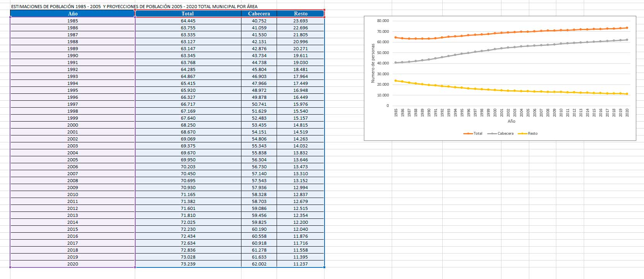Viewport: 644px width, 279px height.
Task: Click the Total value 73.239 for 2020
Action: 188,264
